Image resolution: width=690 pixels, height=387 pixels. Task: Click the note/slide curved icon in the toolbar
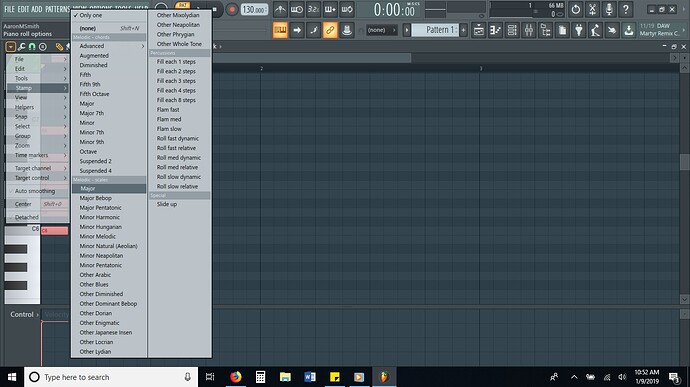(x=313, y=30)
